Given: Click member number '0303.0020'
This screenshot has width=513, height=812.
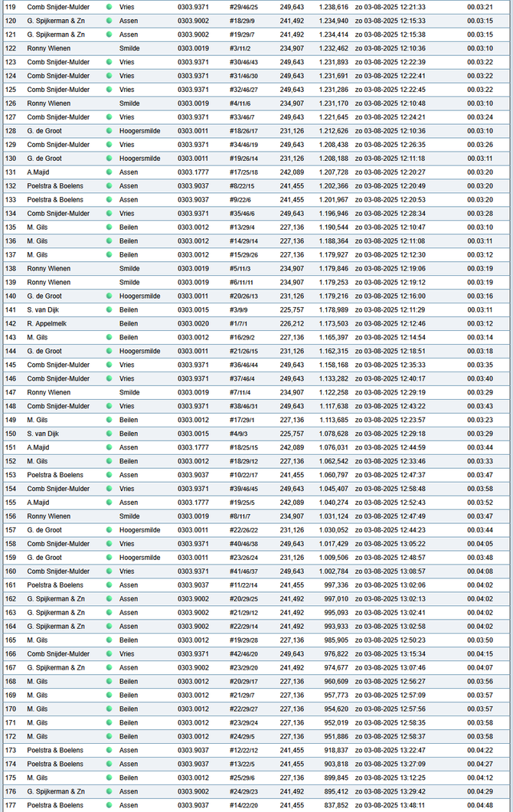Looking at the screenshot, I should click(193, 324).
